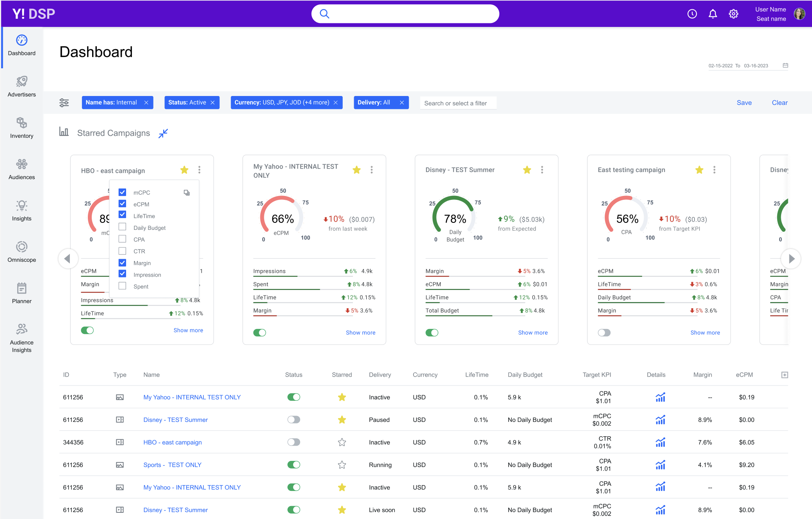The image size is (812, 519).
Task: Check the Spent metric
Action: [x=122, y=286]
